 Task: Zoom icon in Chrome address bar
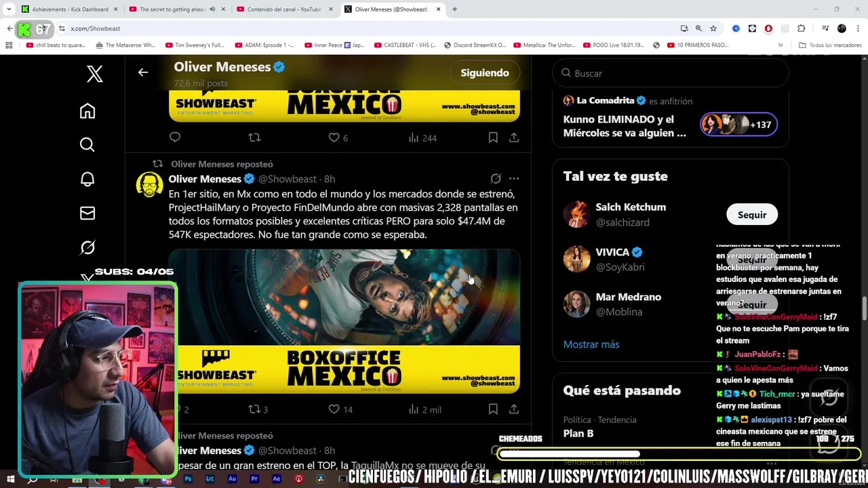(x=698, y=28)
